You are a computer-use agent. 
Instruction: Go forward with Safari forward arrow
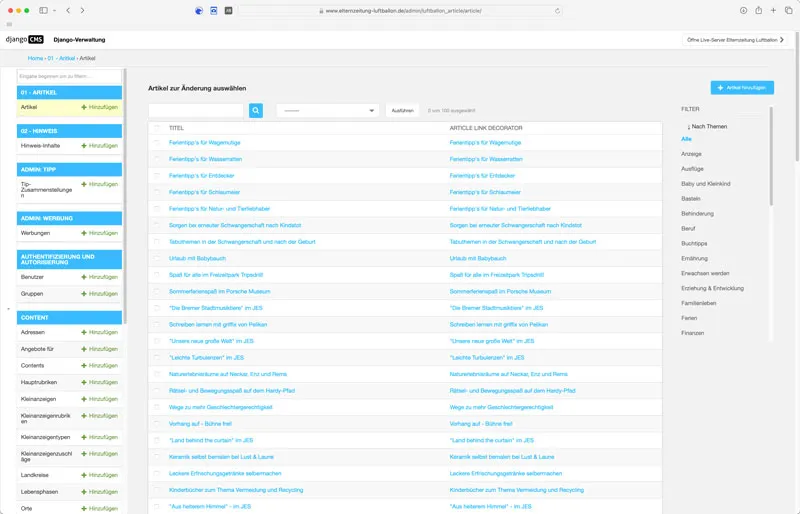(x=82, y=10)
